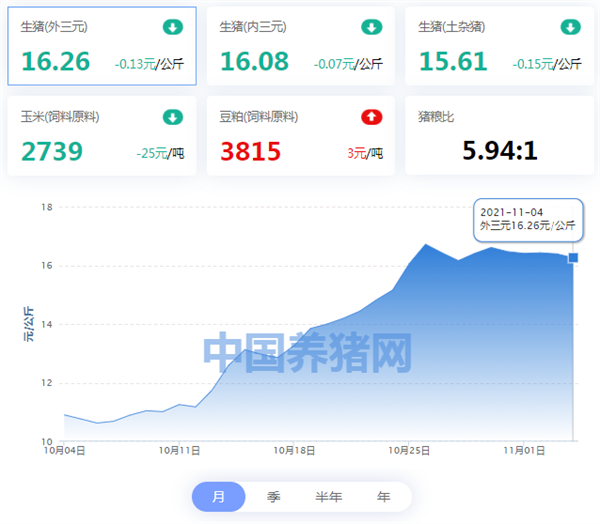
Task: Click the green down arrow on 玉米(饲料原料) card
Action: 173,117
